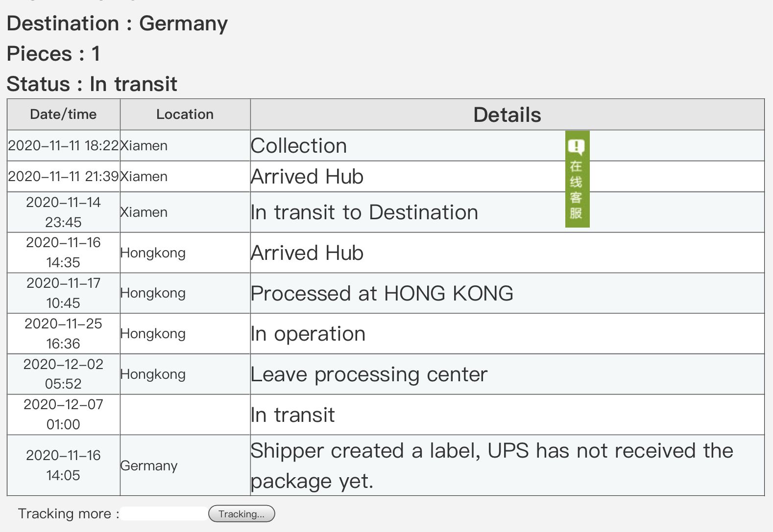Click the Xiamen Arrived Hub entry at 21:39
773x532 pixels.
[x=307, y=177]
